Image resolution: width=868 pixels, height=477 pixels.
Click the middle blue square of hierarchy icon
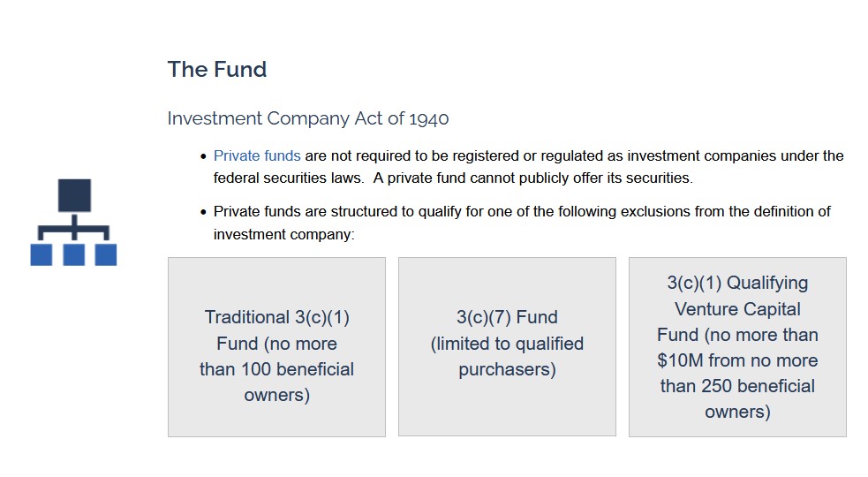[x=73, y=255]
